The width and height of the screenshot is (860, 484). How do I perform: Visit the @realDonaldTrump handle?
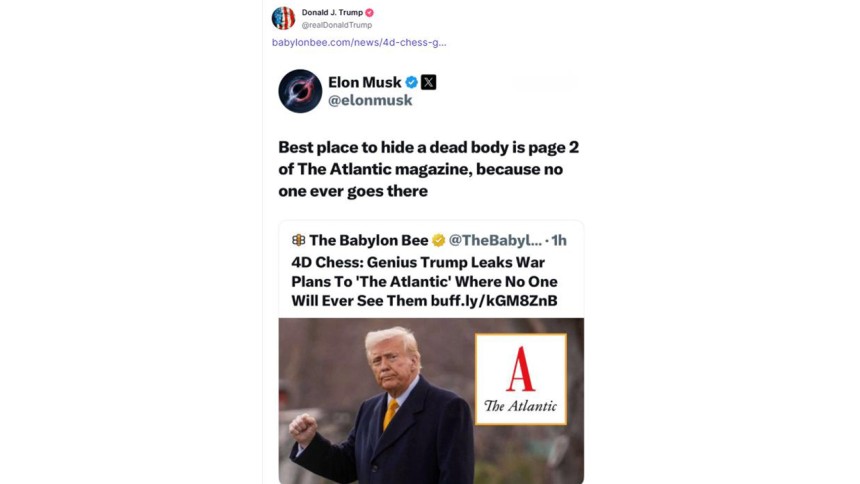click(x=337, y=25)
